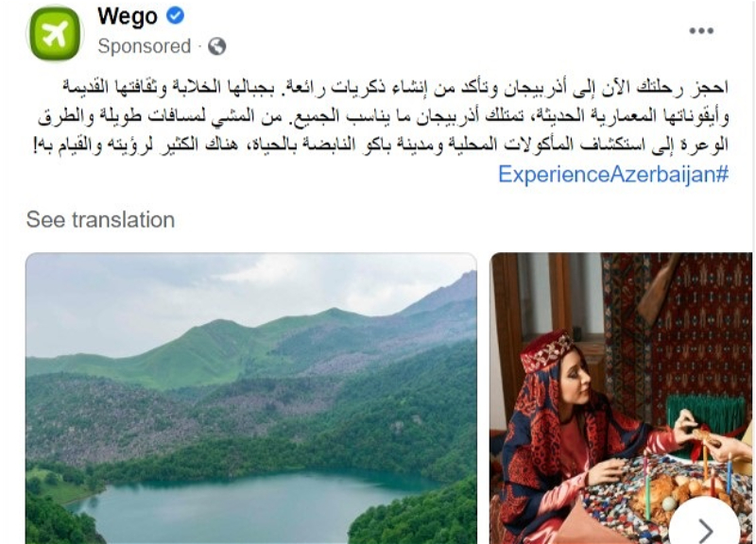Screen dimensions: 756x544
Task: Open the traditional dress woman carousel image
Action: (621, 398)
